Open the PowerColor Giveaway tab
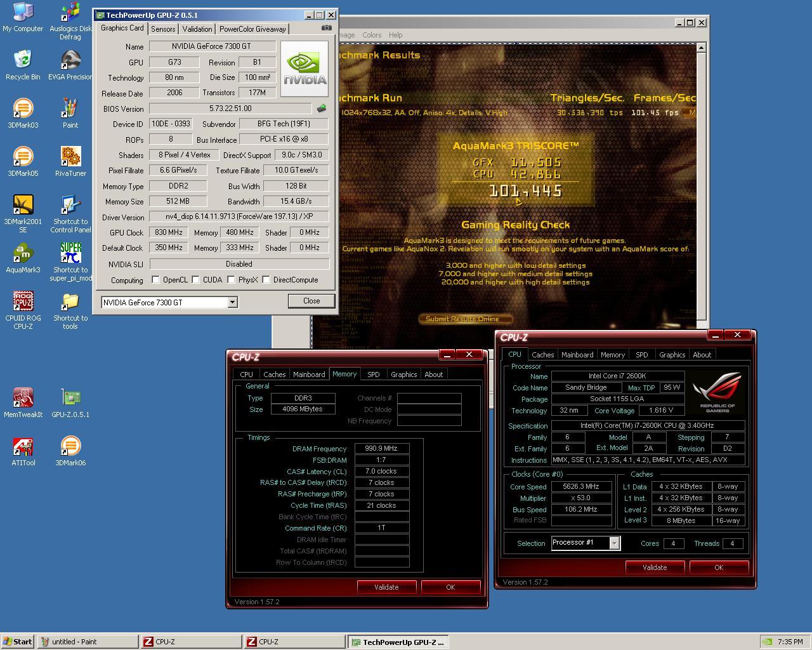Screen dimensions: 812x650 tap(252, 29)
